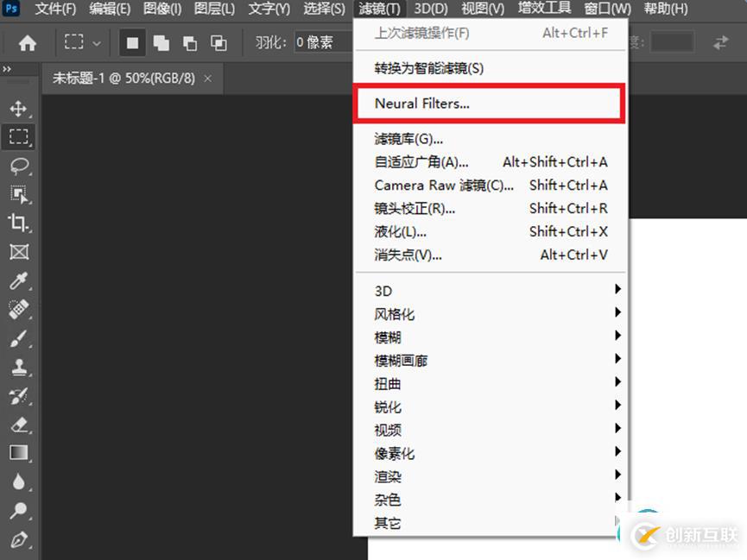Open the 文件(F) menu
The image size is (747, 560).
pos(55,9)
